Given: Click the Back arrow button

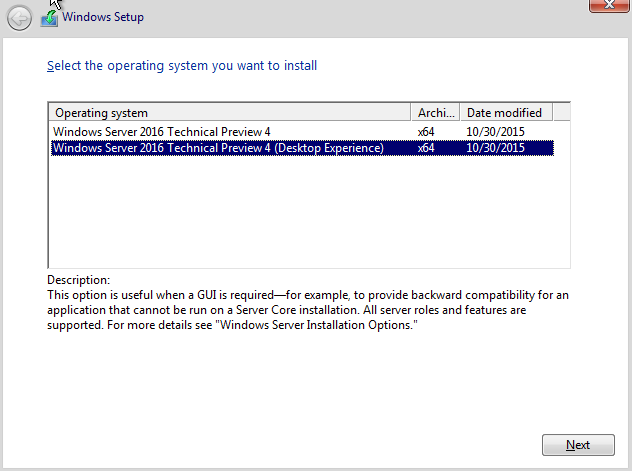Looking at the screenshot, I should coord(19,18).
